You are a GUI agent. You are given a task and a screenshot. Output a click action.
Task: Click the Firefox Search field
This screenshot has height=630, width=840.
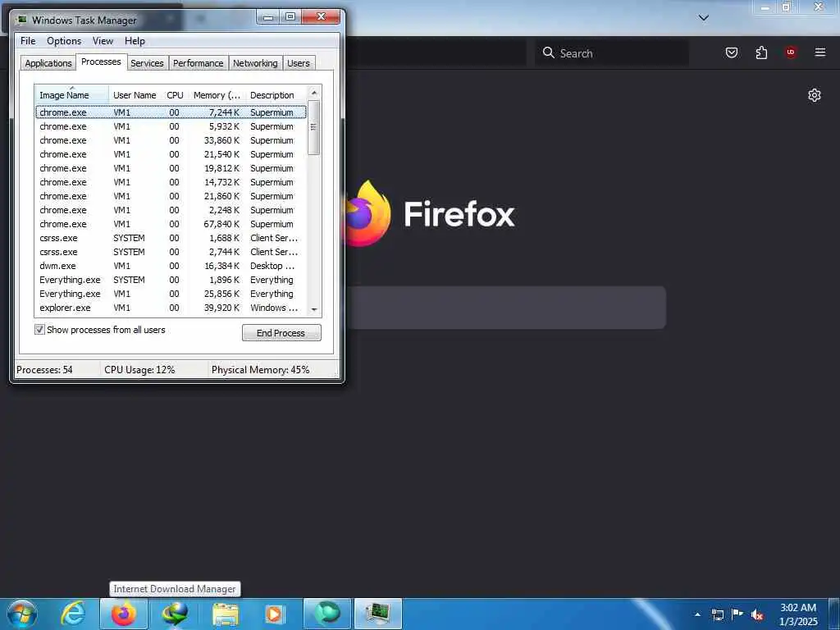click(612, 53)
